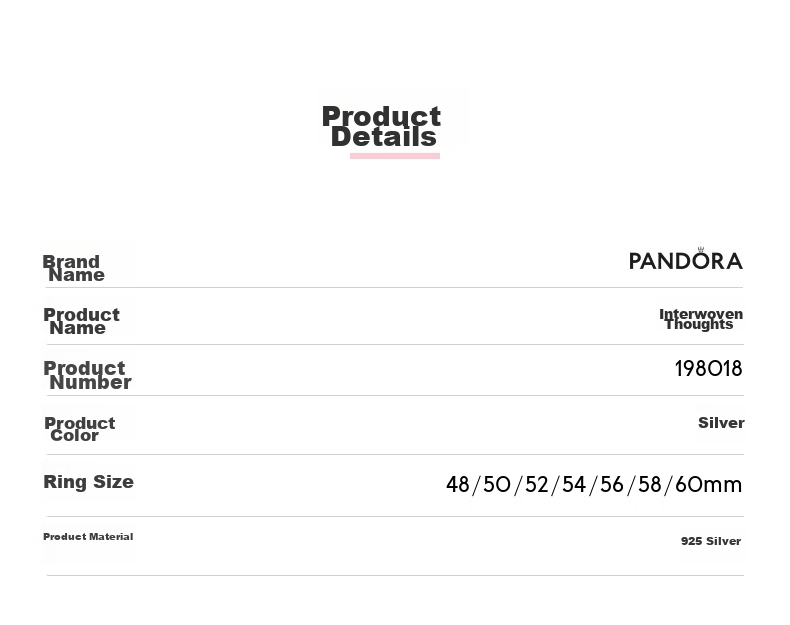The width and height of the screenshot is (790, 625).
Task: Choose ring size 48
Action: (457, 484)
